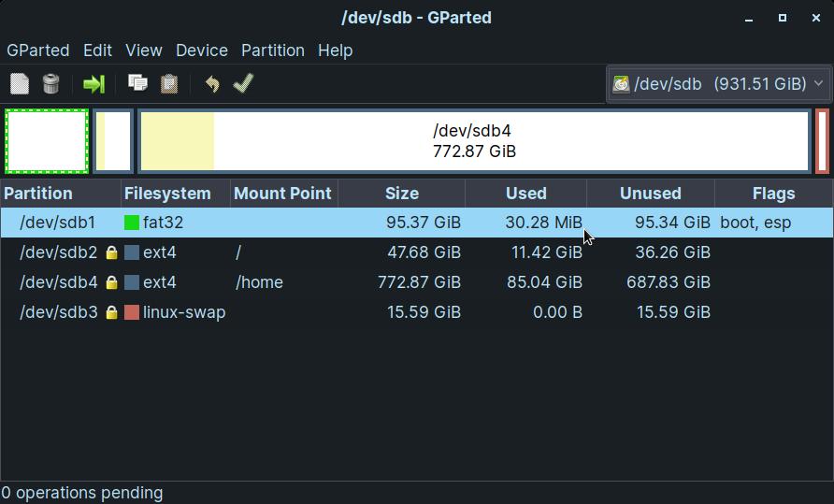Image resolution: width=834 pixels, height=504 pixels.
Task: Sort by the Mount Point column header
Action: click(x=284, y=194)
